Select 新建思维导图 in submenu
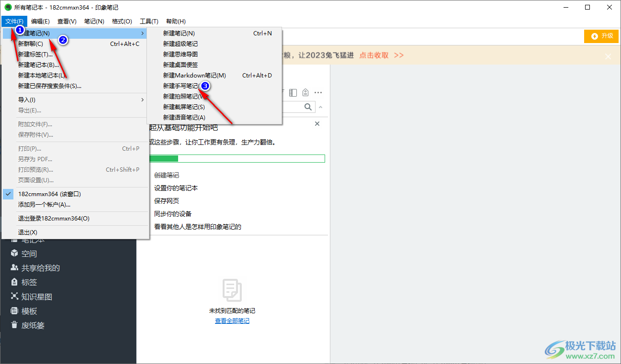This screenshot has width=621, height=364. tap(215, 55)
